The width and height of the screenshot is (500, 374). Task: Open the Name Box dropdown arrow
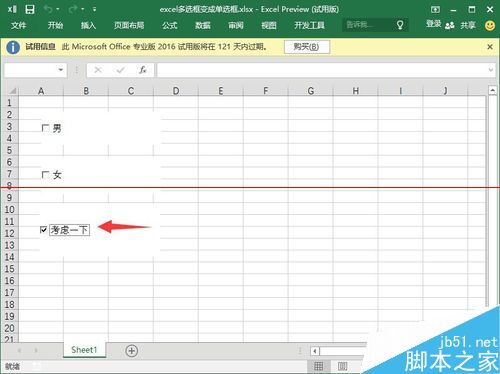61,70
